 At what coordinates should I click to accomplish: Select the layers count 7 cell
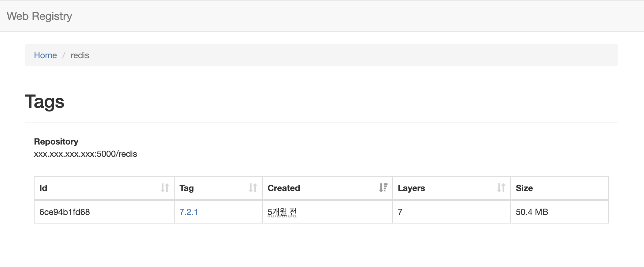tap(452, 212)
